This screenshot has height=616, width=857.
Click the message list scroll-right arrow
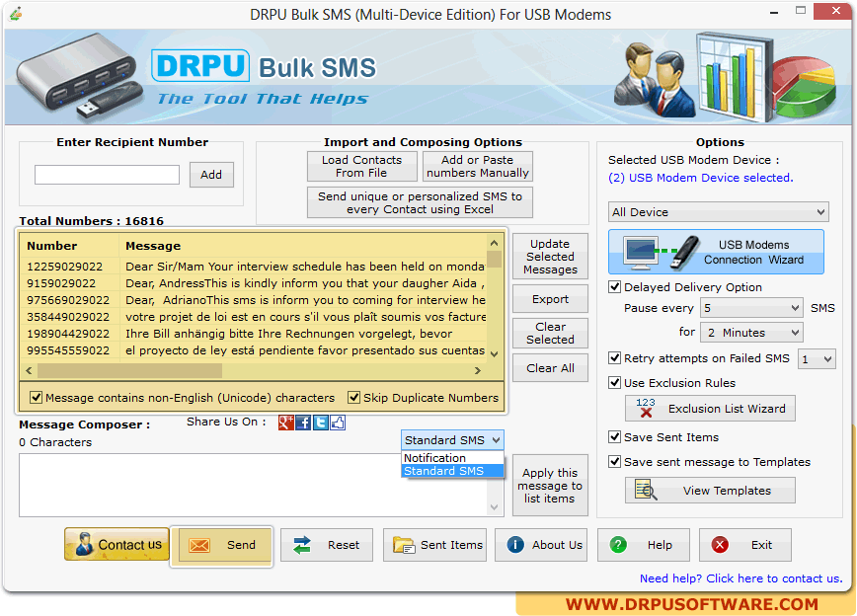(478, 370)
